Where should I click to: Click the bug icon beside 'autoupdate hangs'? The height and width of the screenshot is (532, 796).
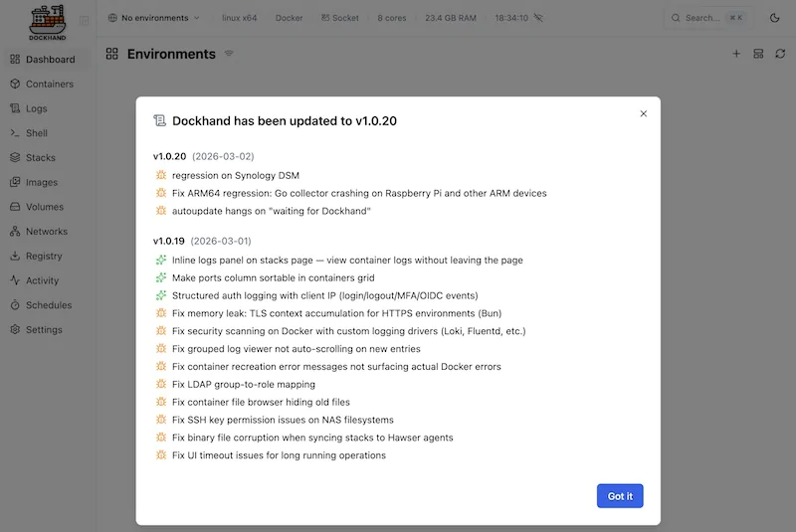pos(161,211)
